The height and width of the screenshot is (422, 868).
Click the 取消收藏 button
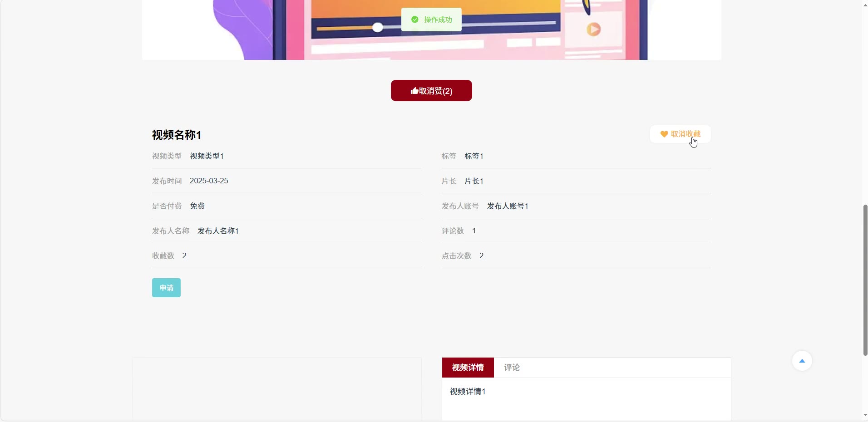681,134
